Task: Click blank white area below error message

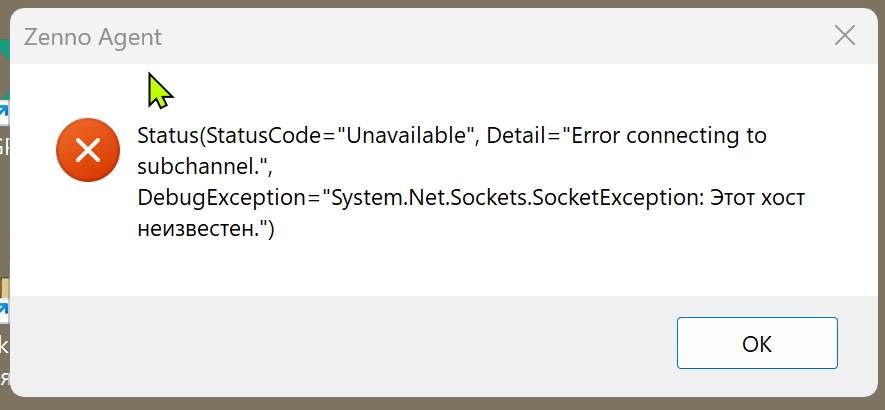Action: tap(450, 270)
